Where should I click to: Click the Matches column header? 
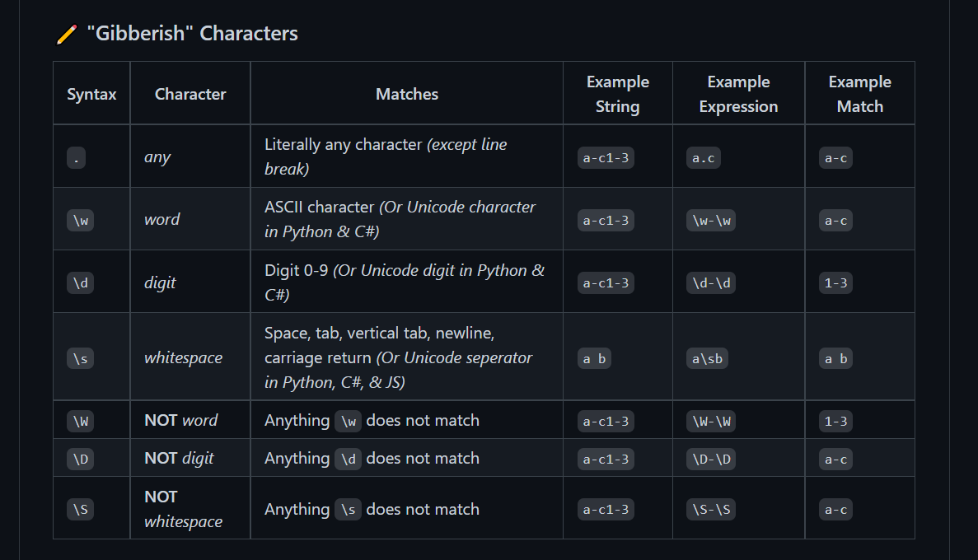(407, 94)
